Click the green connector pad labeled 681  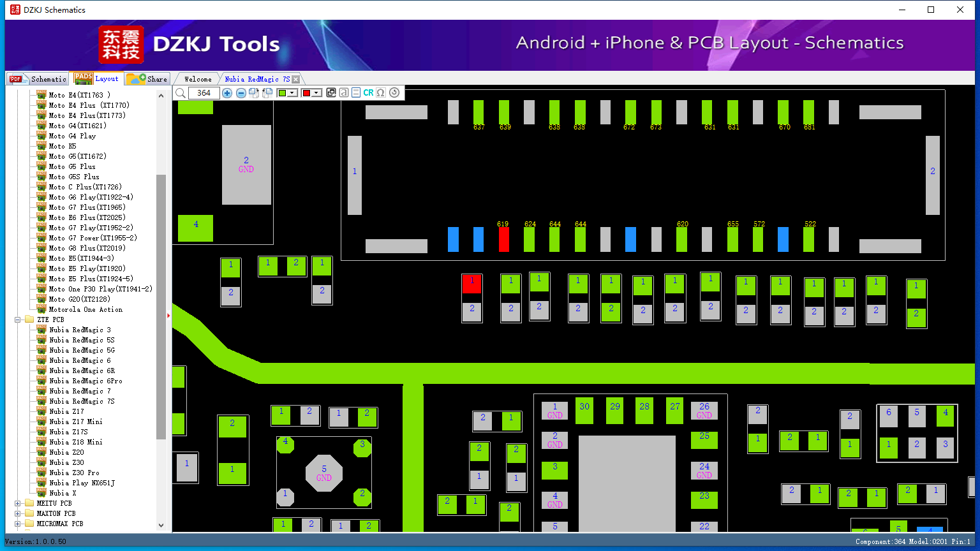coord(808,112)
